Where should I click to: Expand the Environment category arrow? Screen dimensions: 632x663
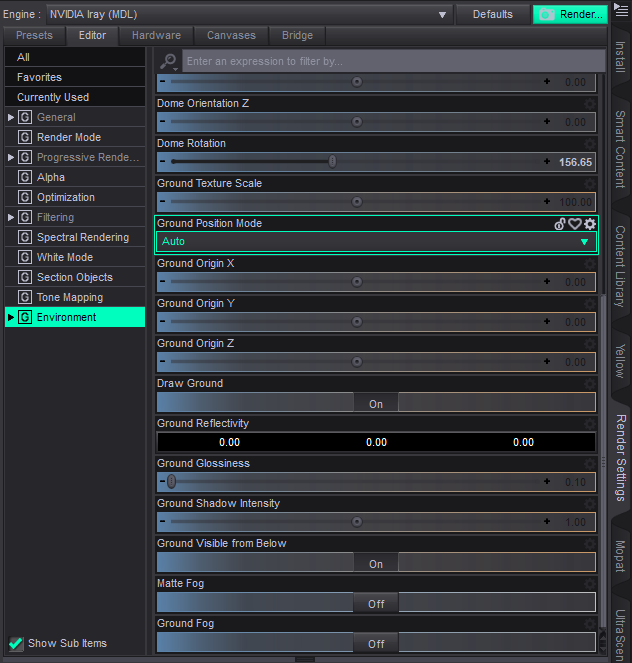(x=11, y=317)
